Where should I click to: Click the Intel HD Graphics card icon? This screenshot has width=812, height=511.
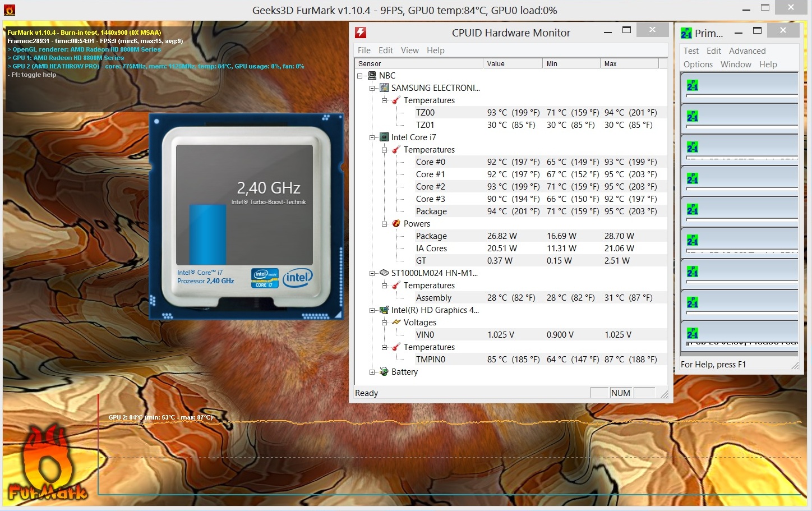(x=384, y=310)
